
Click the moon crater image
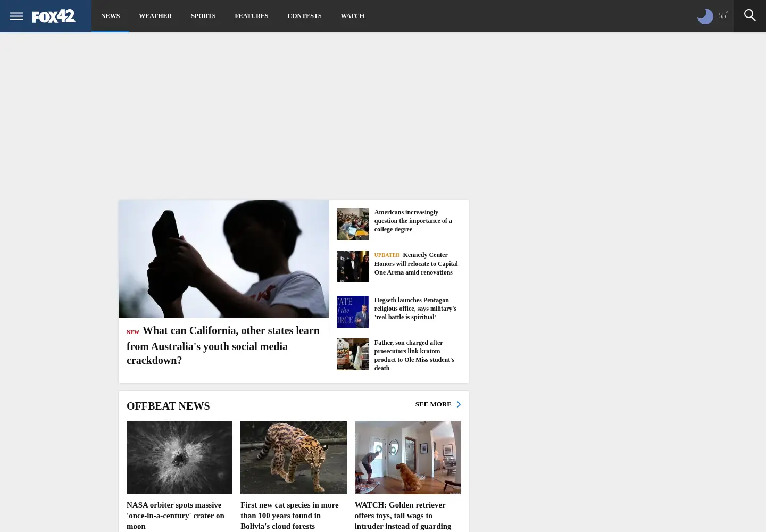pyautogui.click(x=179, y=458)
